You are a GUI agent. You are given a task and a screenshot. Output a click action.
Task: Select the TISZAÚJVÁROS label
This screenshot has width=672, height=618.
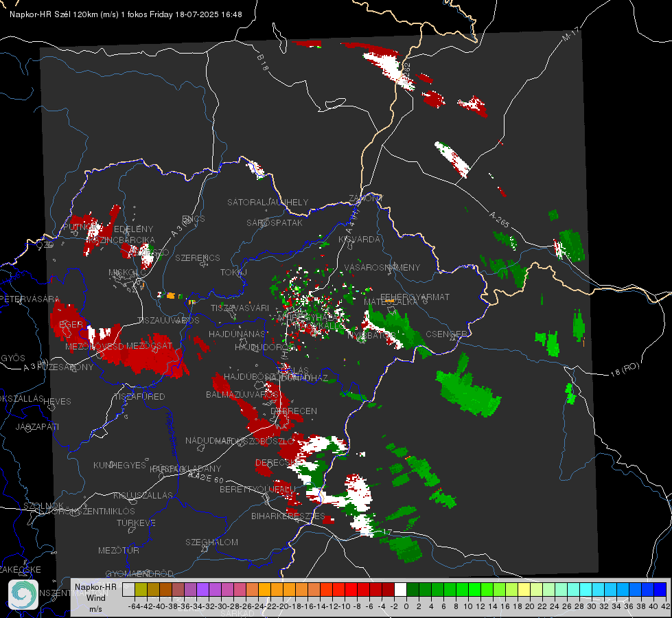[x=168, y=321]
